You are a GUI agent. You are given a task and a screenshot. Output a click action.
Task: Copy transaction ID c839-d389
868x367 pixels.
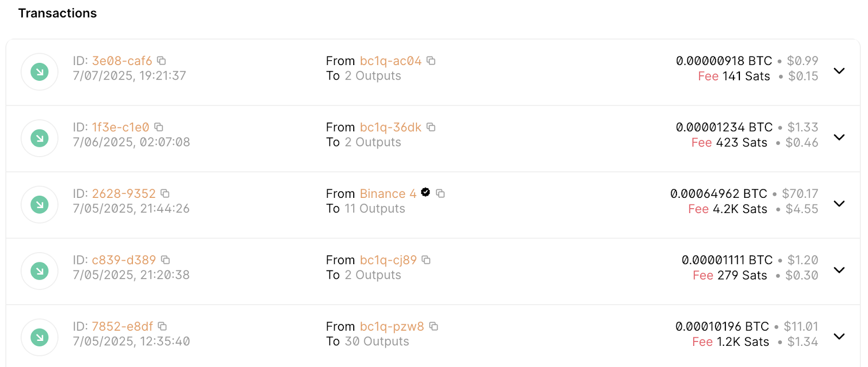165,260
